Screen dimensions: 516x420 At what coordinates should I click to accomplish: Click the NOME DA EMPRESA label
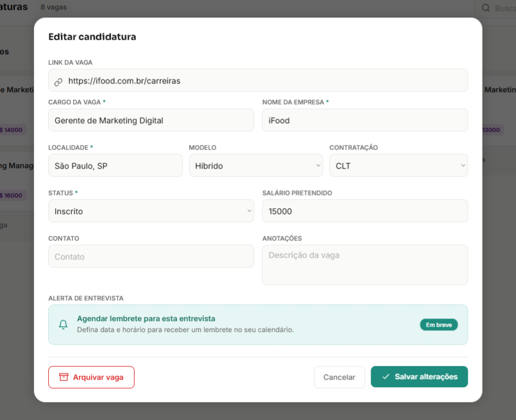[293, 102]
